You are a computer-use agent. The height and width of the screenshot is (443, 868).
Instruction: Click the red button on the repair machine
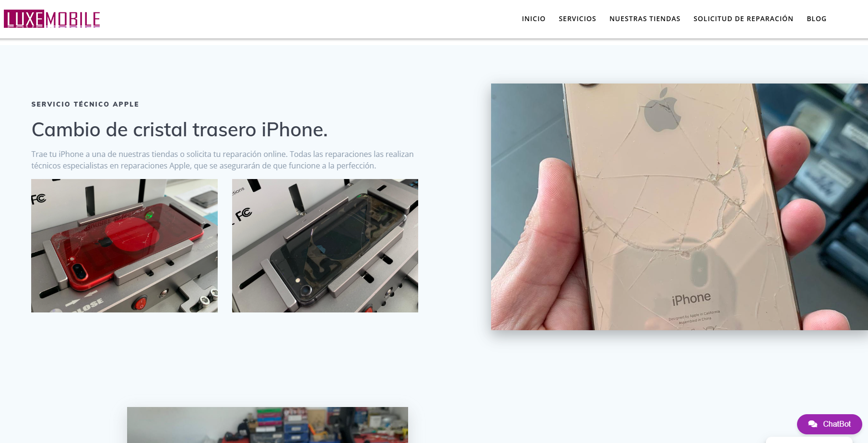[x=140, y=303]
